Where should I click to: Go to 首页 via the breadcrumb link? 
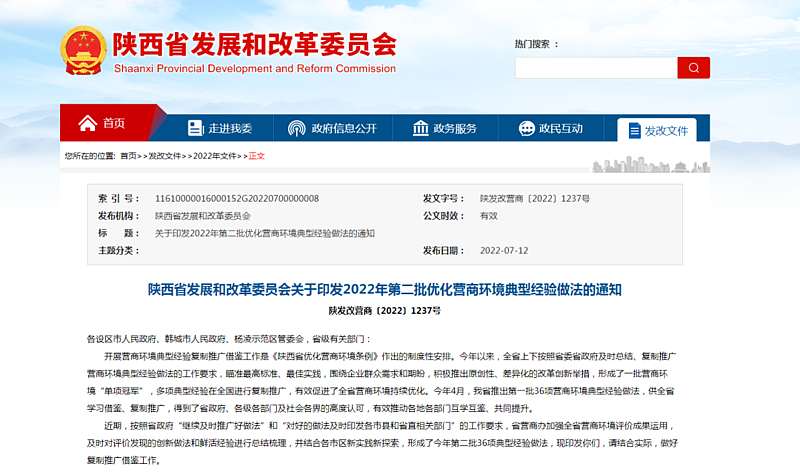[128, 156]
